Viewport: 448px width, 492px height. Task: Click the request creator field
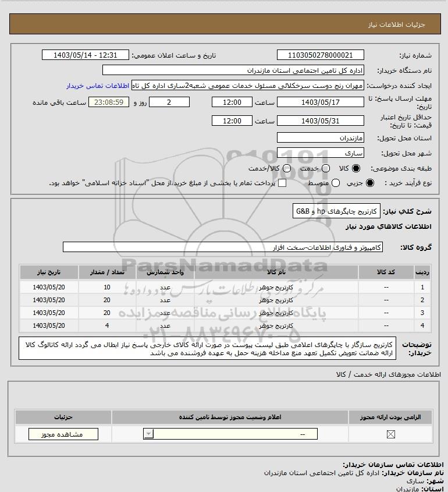click(x=248, y=86)
